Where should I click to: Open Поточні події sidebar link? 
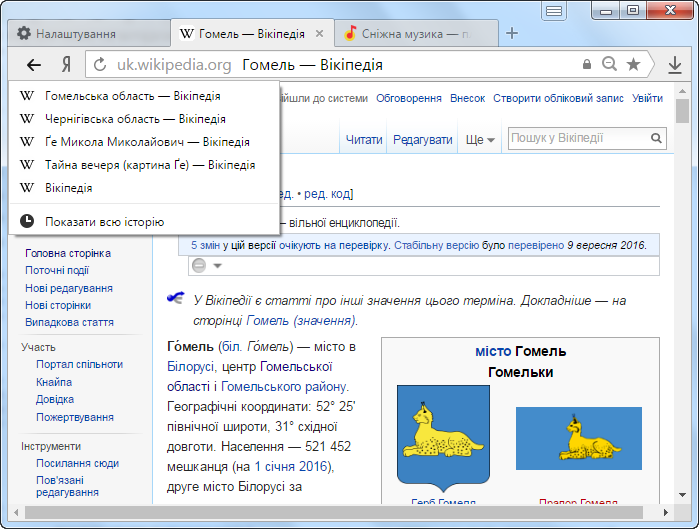[x=57, y=271]
